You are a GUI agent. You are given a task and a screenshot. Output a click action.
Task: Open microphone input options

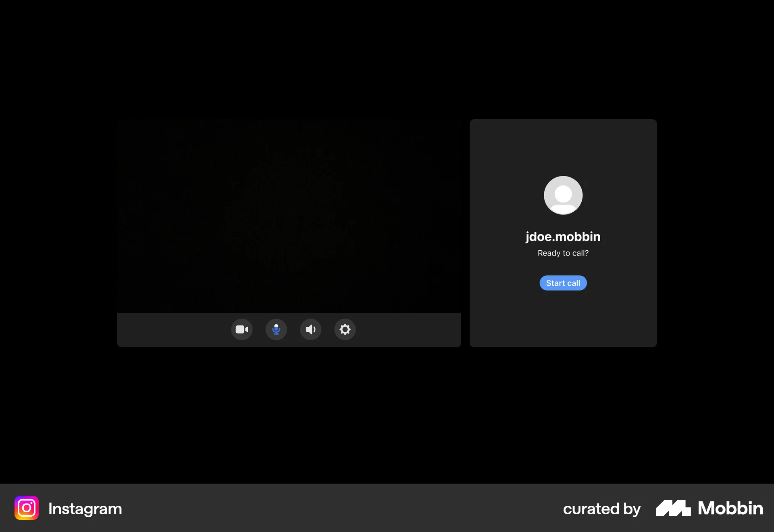click(276, 329)
